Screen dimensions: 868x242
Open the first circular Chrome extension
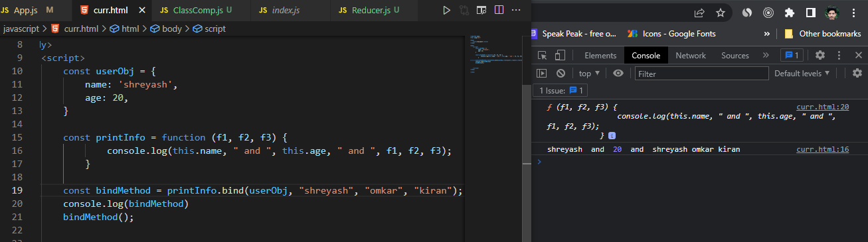pyautogui.click(x=746, y=13)
